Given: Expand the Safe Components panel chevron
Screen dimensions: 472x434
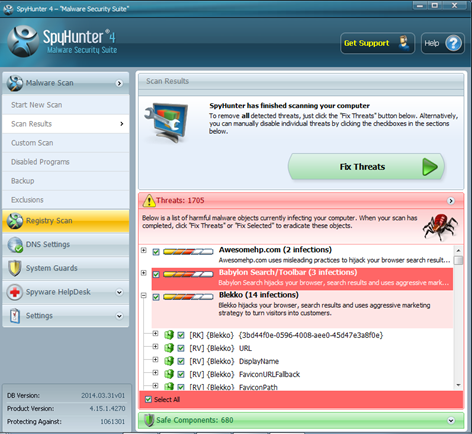Looking at the screenshot, I should (451, 421).
